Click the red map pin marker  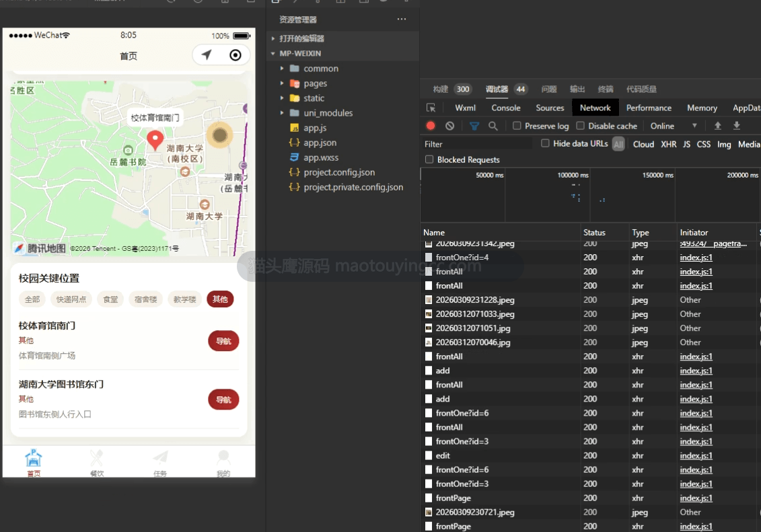[x=155, y=140]
